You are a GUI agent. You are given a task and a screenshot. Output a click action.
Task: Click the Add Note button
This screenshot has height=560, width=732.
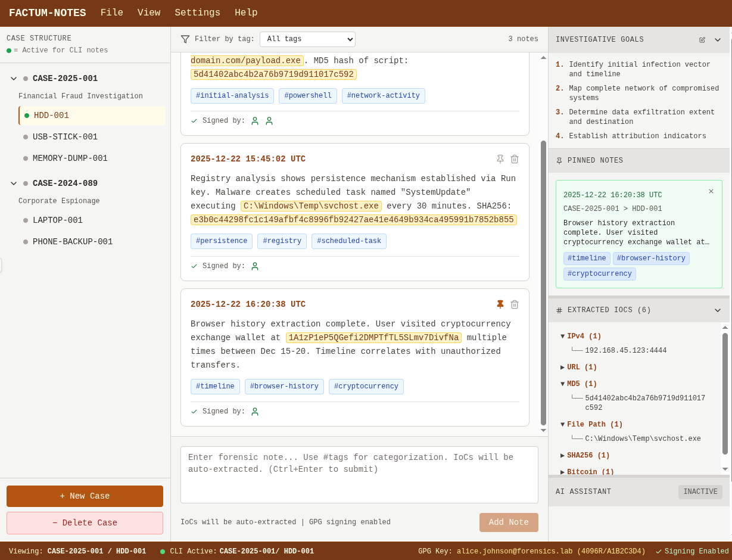click(x=509, y=522)
